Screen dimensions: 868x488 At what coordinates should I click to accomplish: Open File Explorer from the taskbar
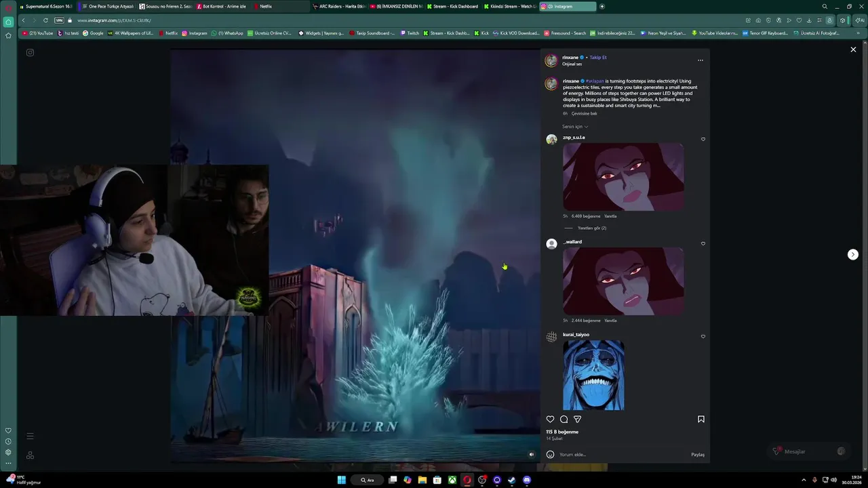click(422, 480)
